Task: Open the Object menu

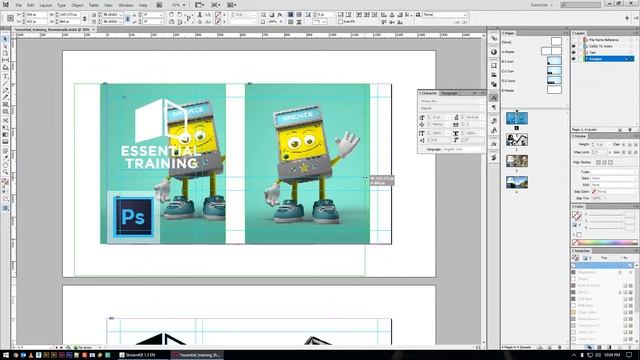Action: pos(77,5)
